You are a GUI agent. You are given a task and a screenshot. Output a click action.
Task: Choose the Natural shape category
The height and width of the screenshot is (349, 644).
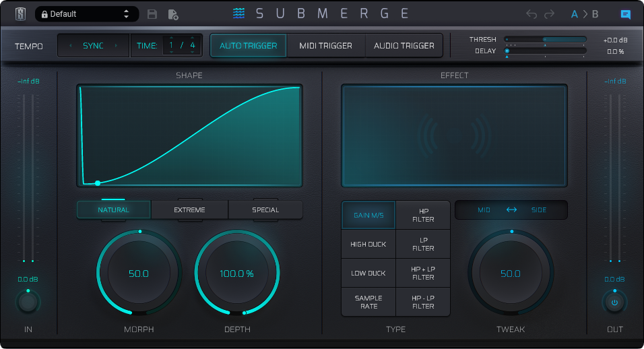[x=113, y=210]
